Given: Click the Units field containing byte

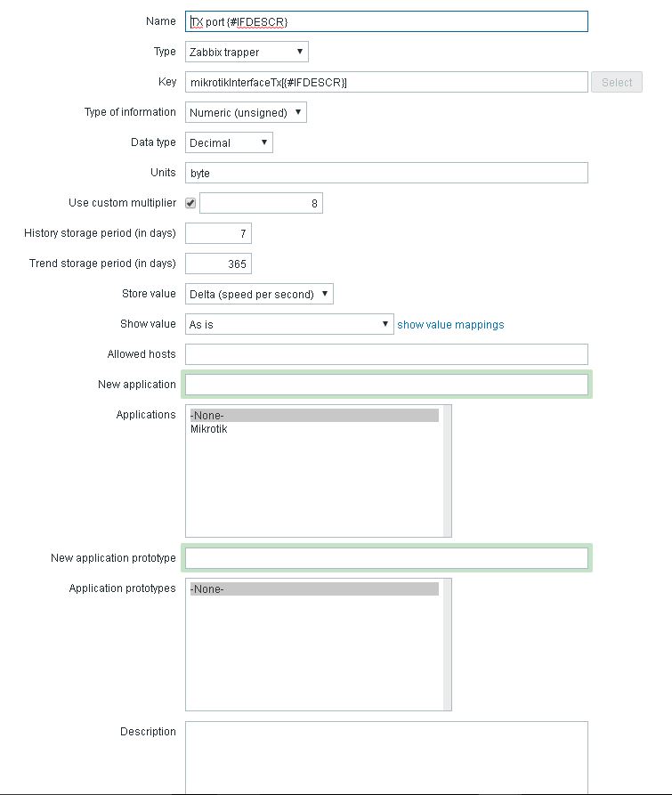Looking at the screenshot, I should coord(386,173).
